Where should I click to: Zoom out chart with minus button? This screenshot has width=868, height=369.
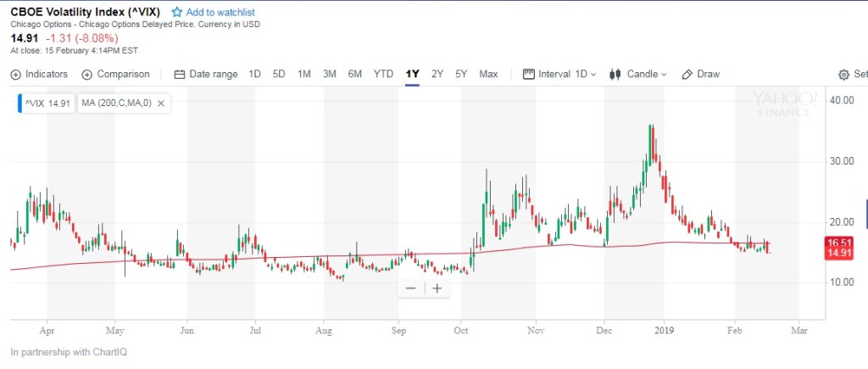(411, 288)
